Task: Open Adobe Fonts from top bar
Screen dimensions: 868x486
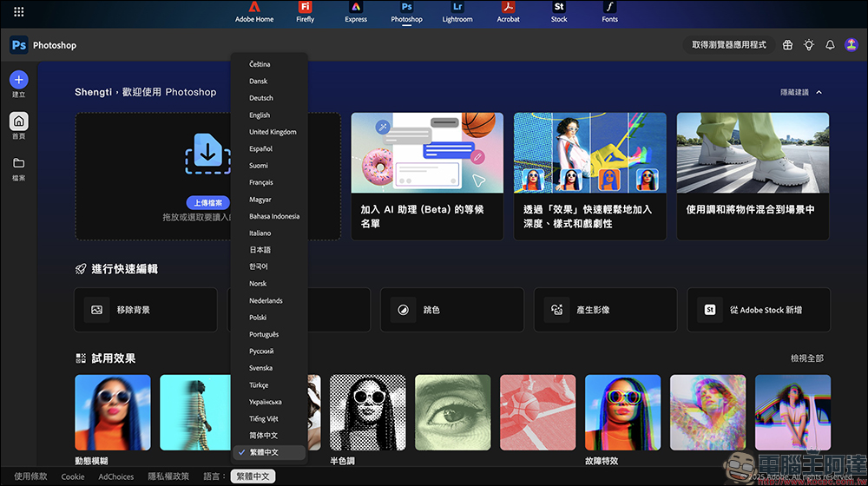Action: 609,12
